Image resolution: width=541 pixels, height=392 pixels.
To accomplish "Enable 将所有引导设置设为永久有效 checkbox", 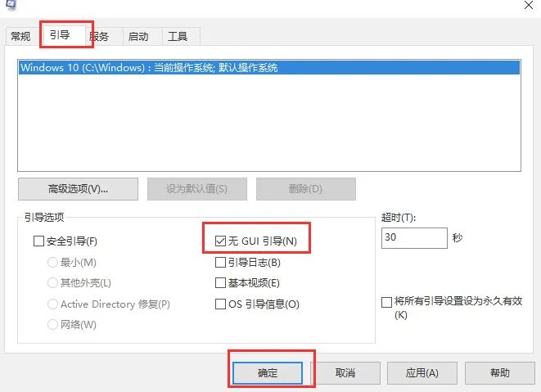I will (x=386, y=302).
